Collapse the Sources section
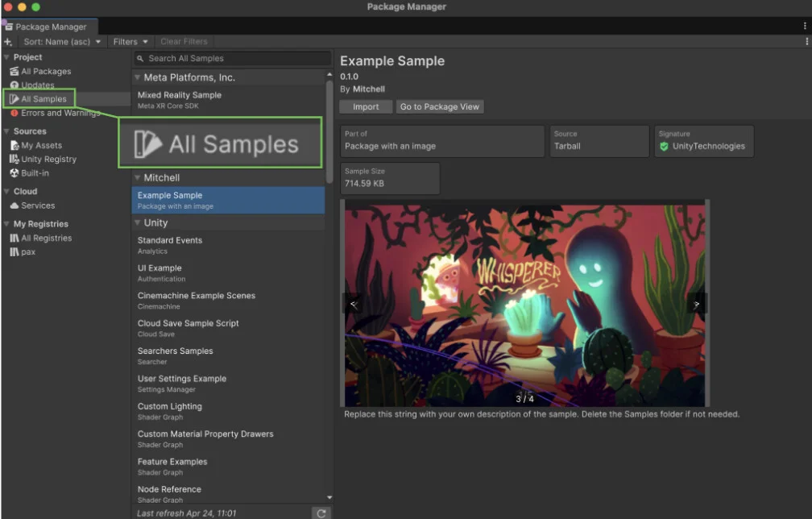This screenshot has height=519, width=812. [x=6, y=131]
